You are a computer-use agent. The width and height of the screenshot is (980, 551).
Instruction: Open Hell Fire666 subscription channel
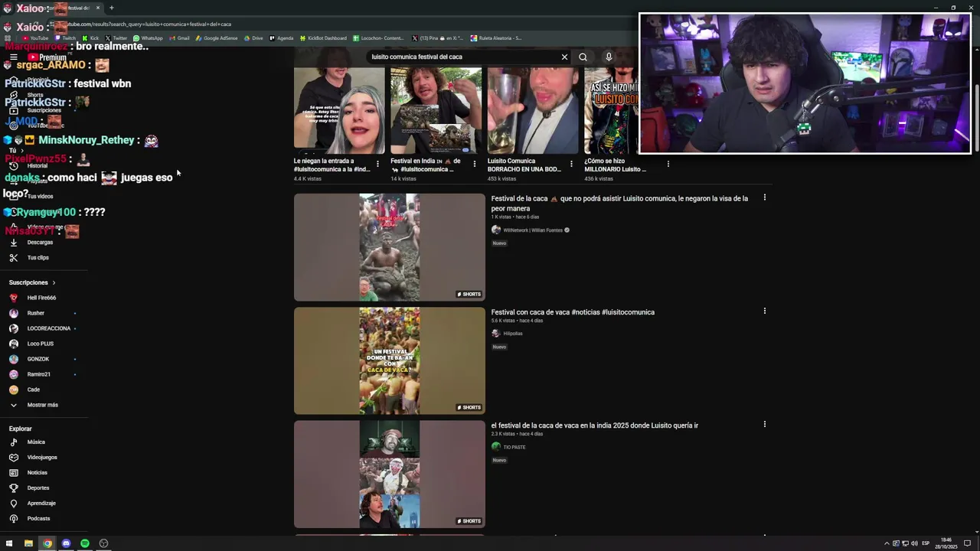(41, 298)
